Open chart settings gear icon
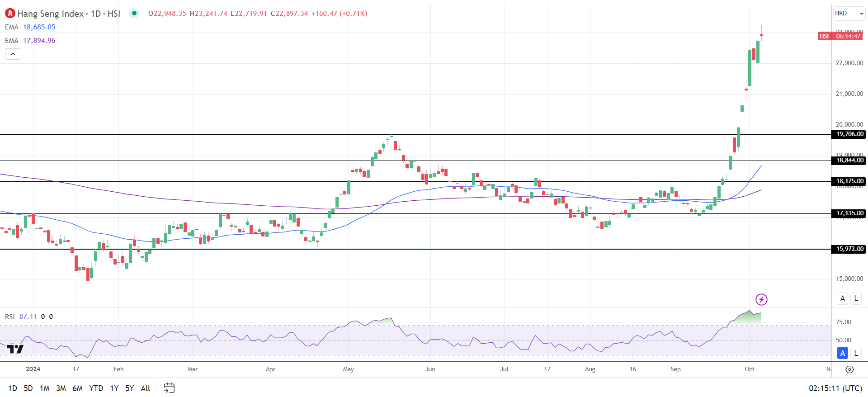868x397 pixels. click(x=849, y=369)
